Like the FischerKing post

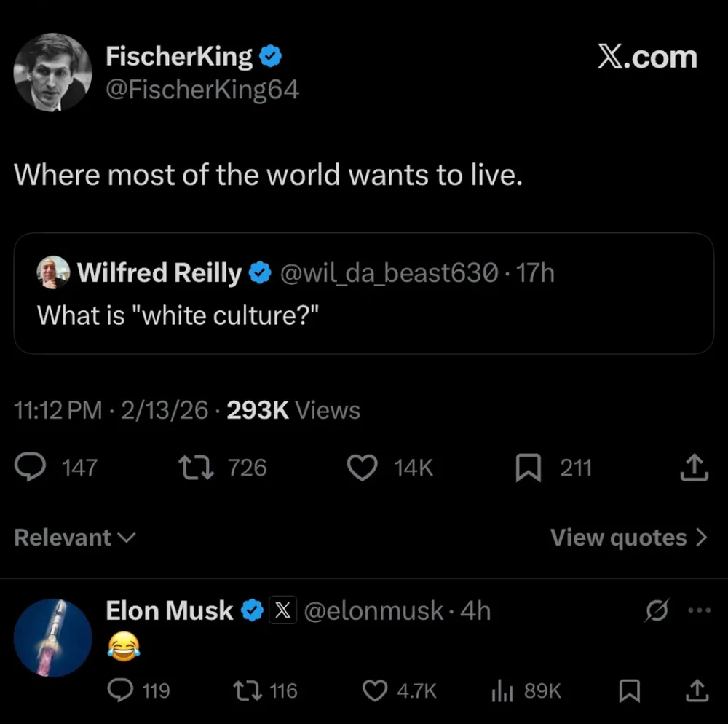[x=361, y=468]
